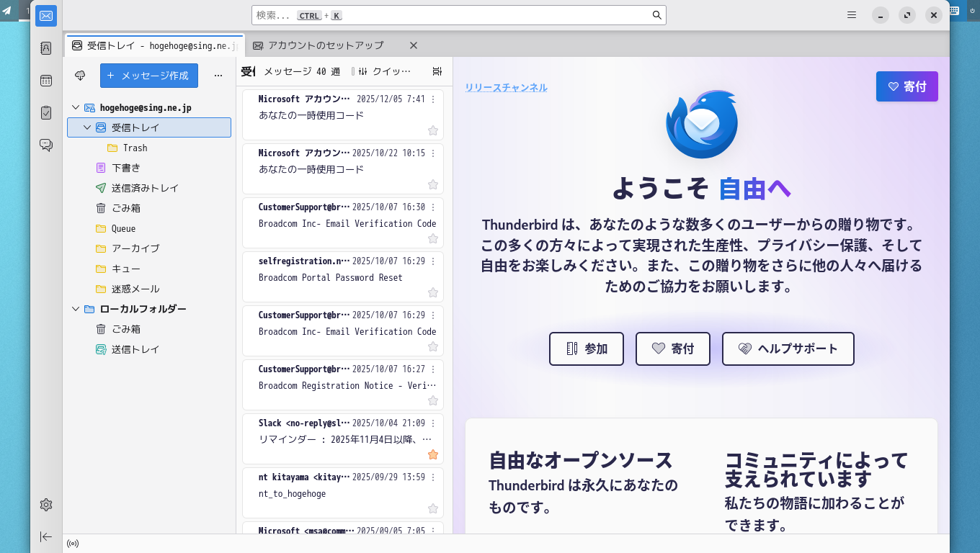Open Thunderbird settings via the gear icon
This screenshot has width=980, height=553.
point(46,504)
